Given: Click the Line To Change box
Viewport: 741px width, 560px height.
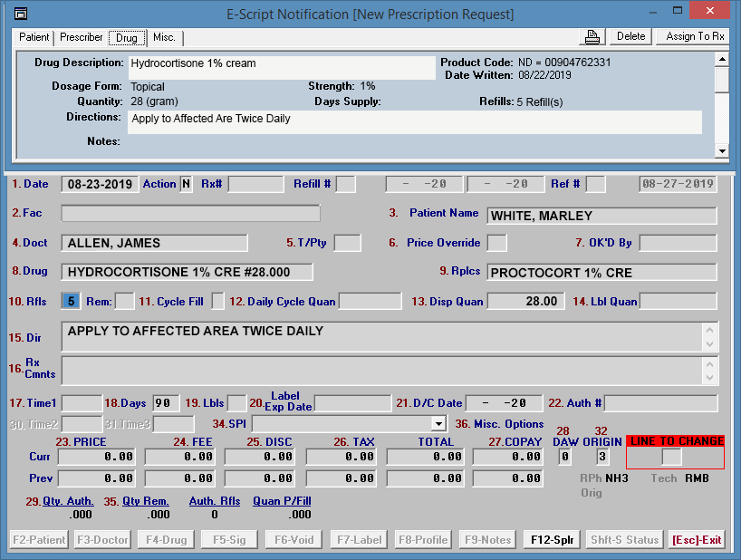Looking at the screenshot, I should pyautogui.click(x=671, y=458).
